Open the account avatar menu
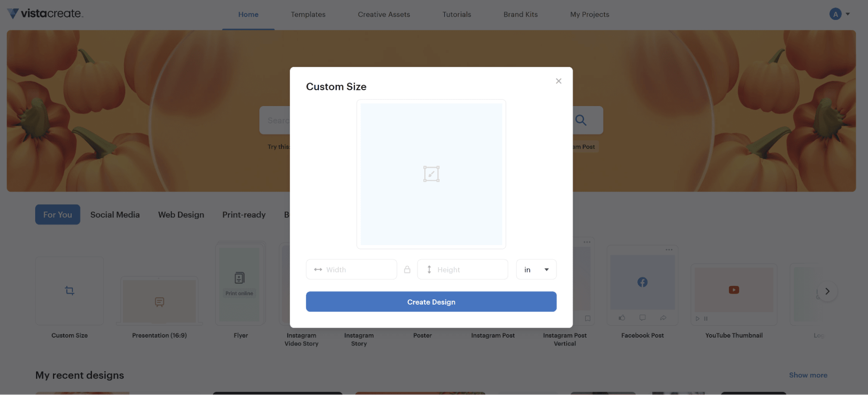The width and height of the screenshot is (868, 395). 835,13
